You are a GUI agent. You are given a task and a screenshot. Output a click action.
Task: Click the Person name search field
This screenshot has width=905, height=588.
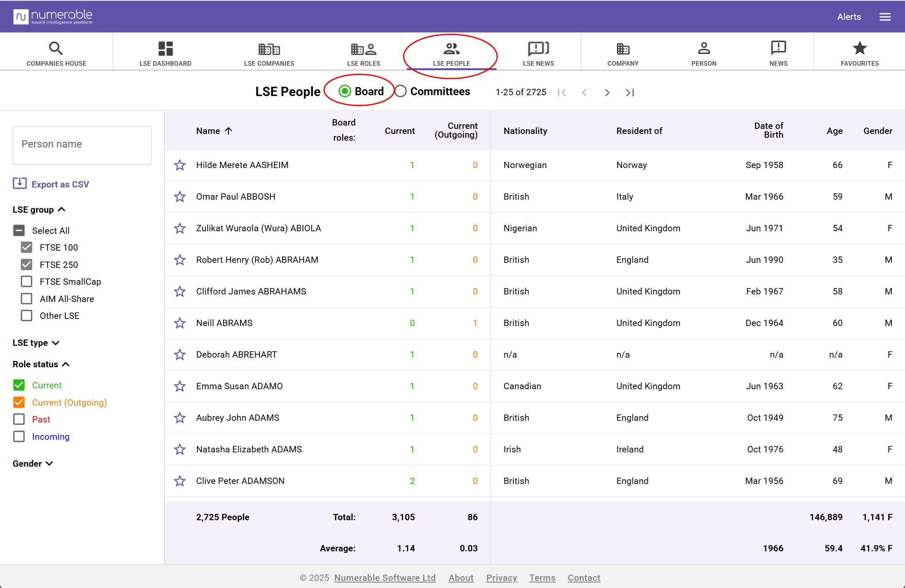point(82,145)
